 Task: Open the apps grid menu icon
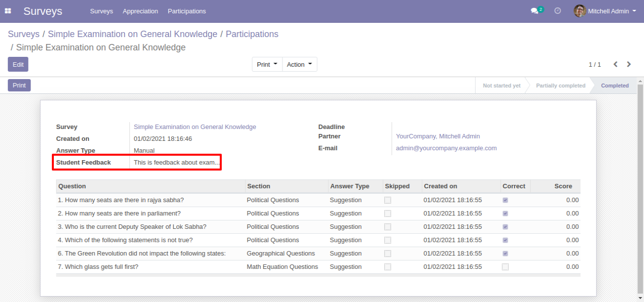click(8, 11)
